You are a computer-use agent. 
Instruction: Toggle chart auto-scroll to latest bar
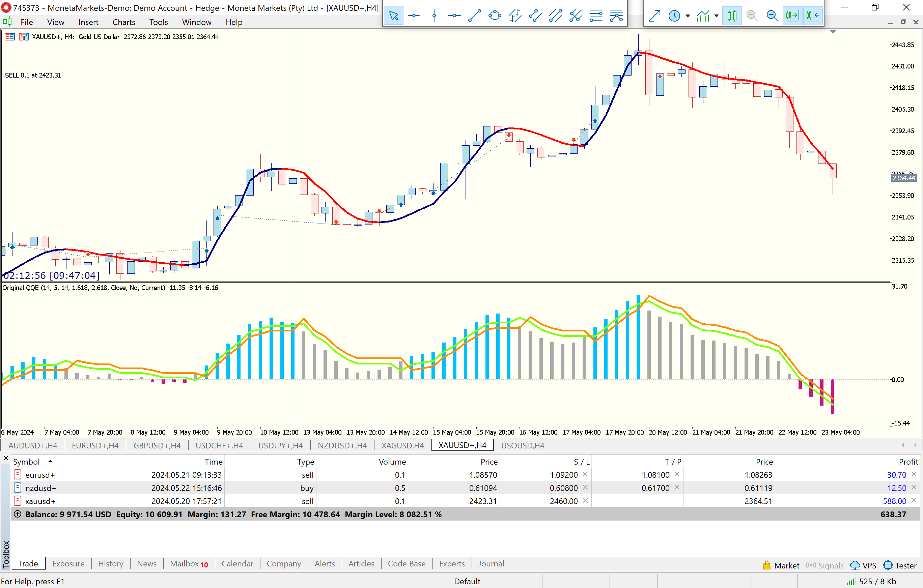[792, 16]
